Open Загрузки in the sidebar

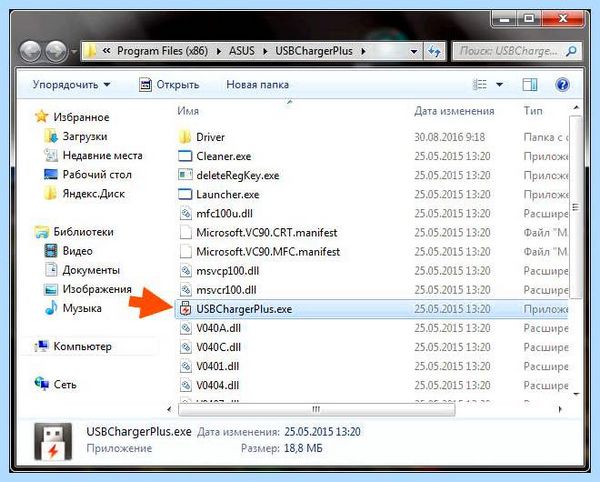pyautogui.click(x=85, y=136)
